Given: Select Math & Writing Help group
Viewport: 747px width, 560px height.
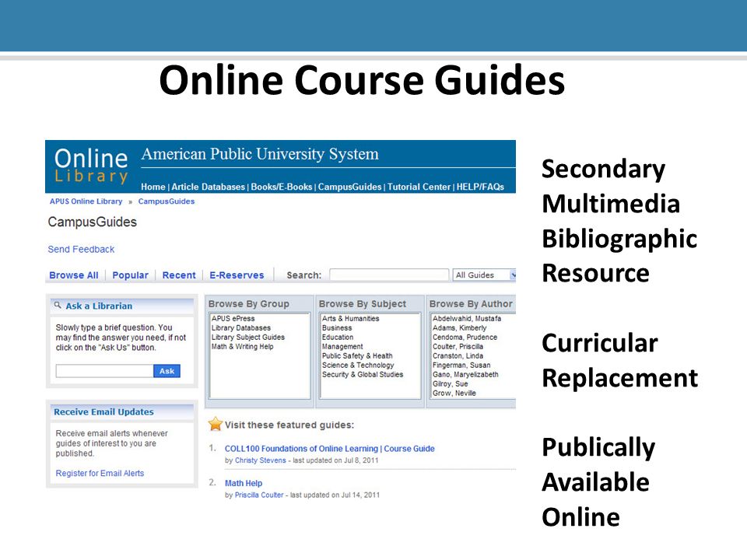Looking at the screenshot, I should (243, 347).
